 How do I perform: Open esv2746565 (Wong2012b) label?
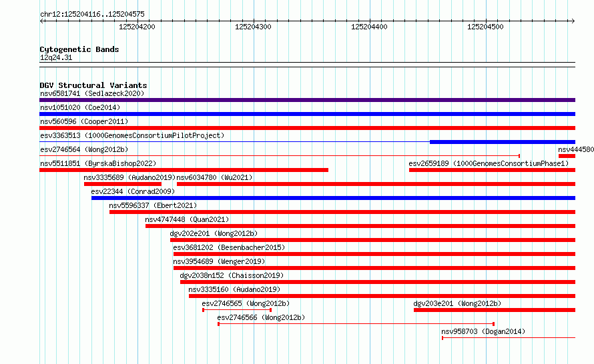[246, 303]
